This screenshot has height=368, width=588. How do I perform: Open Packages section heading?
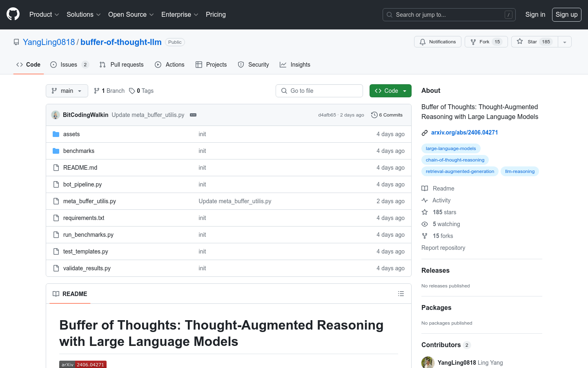(436, 308)
